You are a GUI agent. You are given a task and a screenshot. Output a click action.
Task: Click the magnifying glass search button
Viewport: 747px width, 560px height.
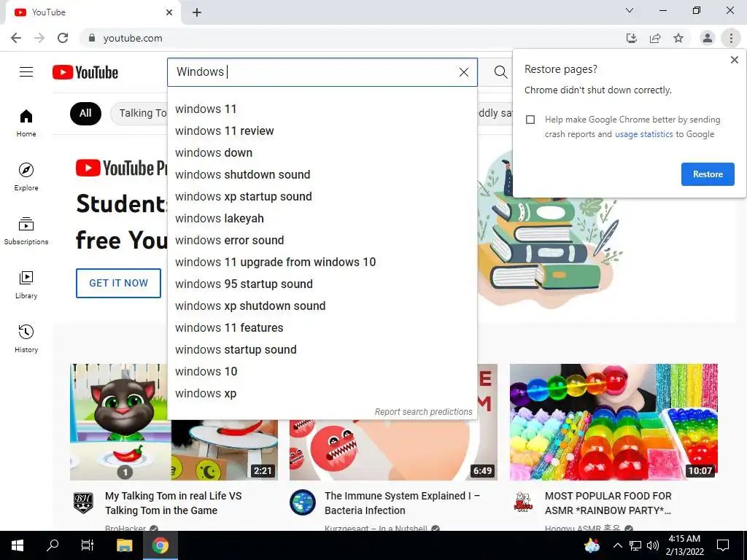500,72
